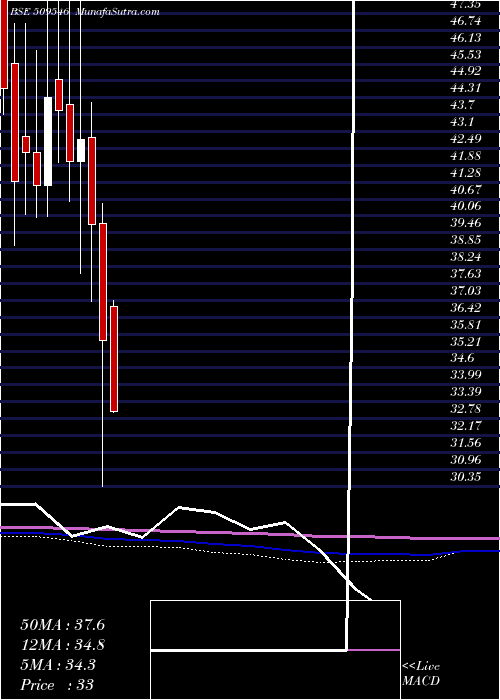Click price axis label 35.21

[x=466, y=342]
